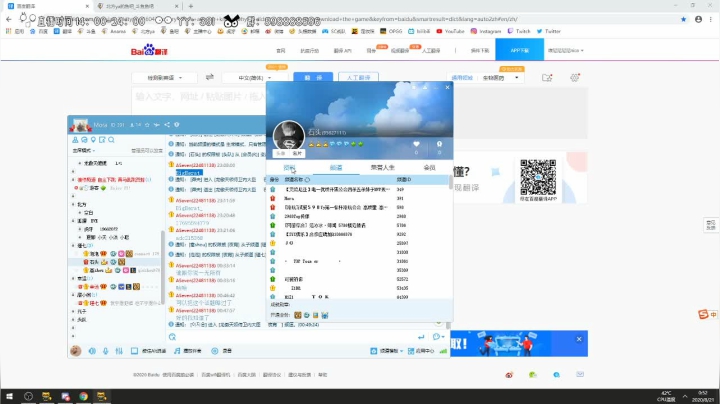720x404 pixels.
Task: Switch to the 荣誉人生 profile tab
Action: (382, 168)
